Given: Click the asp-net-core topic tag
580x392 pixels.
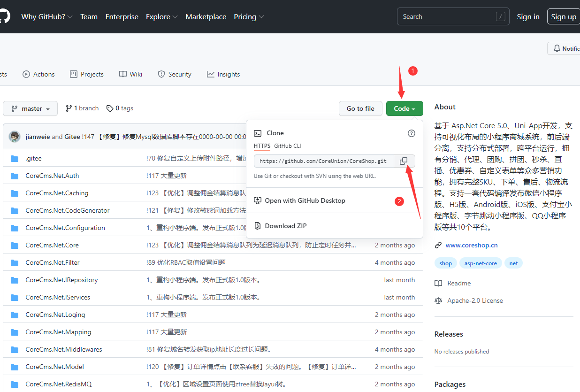Looking at the screenshot, I should coord(481,263).
